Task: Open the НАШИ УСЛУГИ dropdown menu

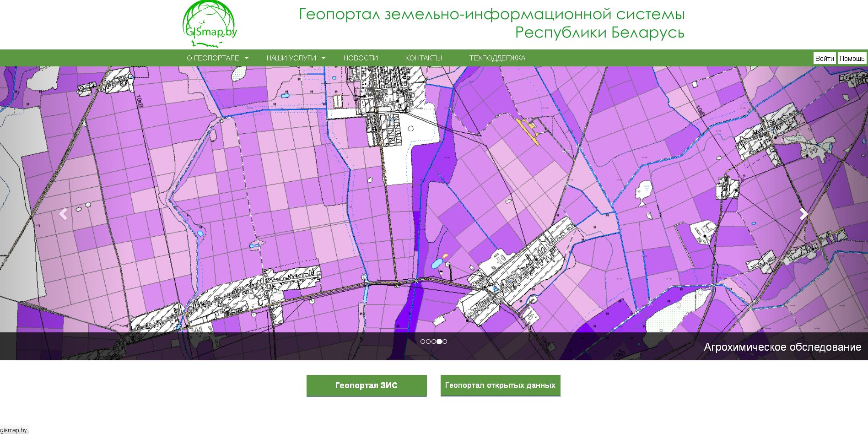Action: coord(296,58)
